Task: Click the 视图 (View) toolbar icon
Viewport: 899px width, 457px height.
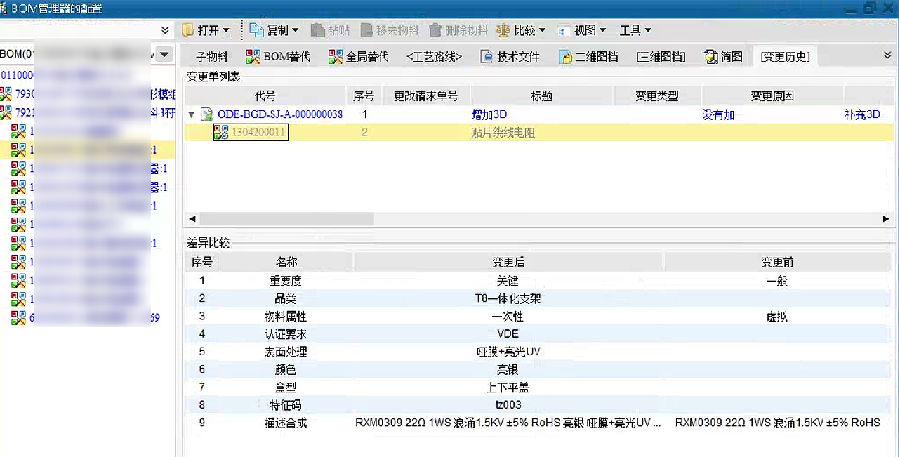Action: click(565, 31)
